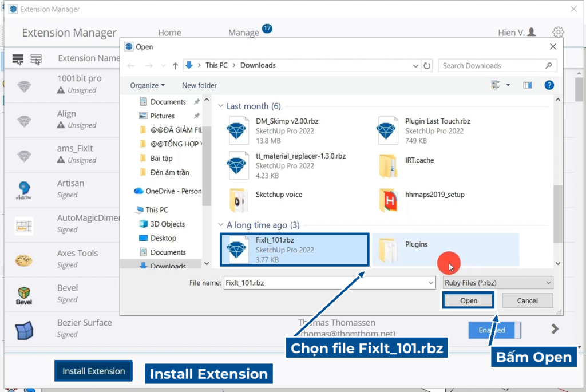Select Desktop in navigation tree

pyautogui.click(x=163, y=238)
